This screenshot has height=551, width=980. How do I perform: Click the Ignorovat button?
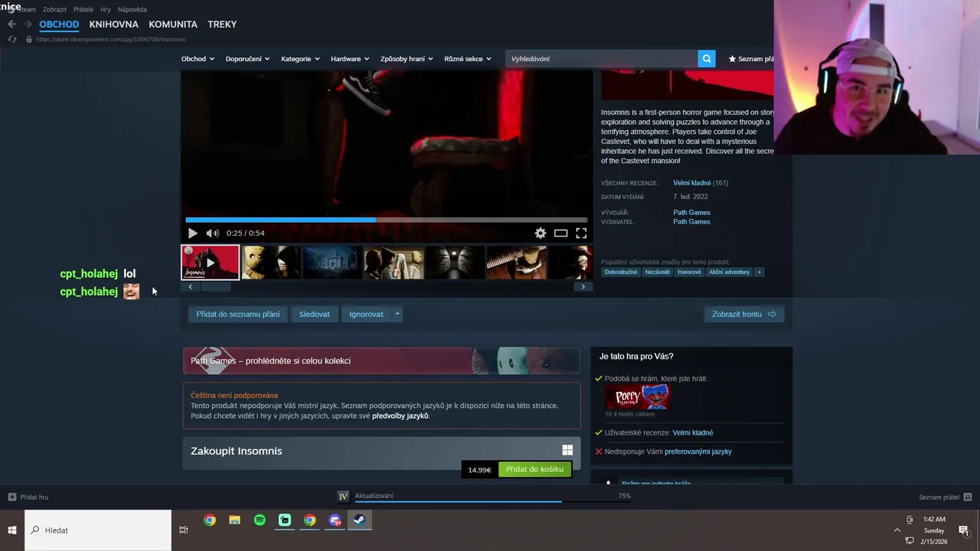[366, 314]
